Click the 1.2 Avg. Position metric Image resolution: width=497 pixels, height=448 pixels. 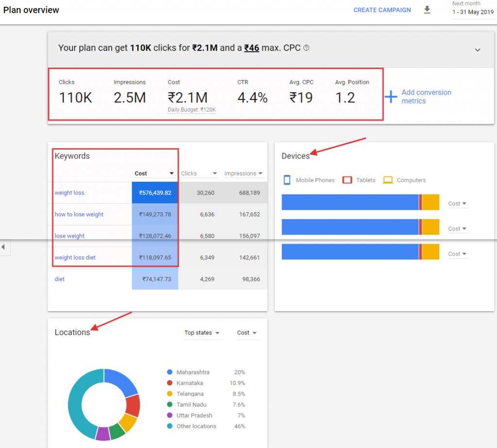pos(345,97)
